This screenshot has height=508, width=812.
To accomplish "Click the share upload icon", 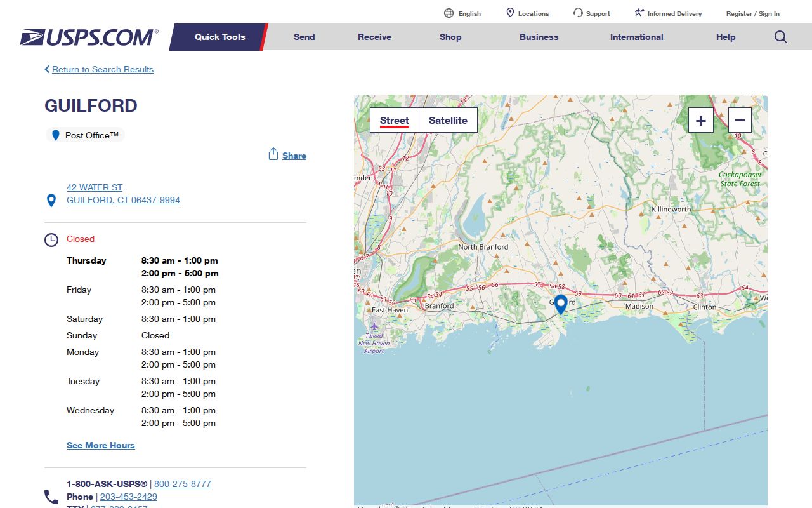I will [273, 154].
